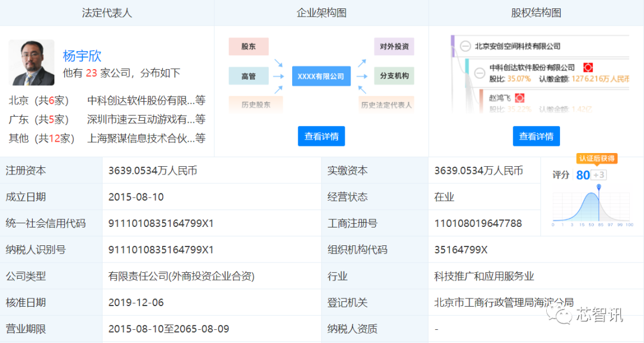Click the score value 80
This screenshot has width=644, height=343.
click(583, 175)
